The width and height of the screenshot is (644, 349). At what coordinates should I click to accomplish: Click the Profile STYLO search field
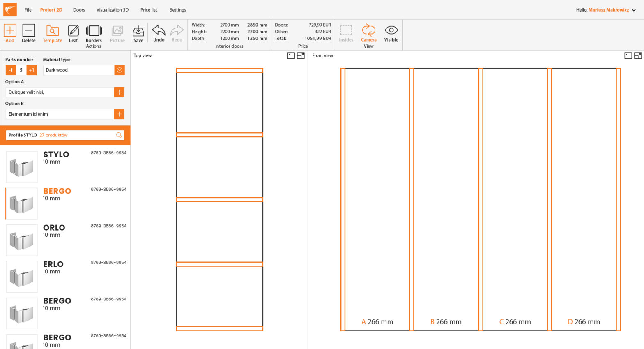click(65, 135)
